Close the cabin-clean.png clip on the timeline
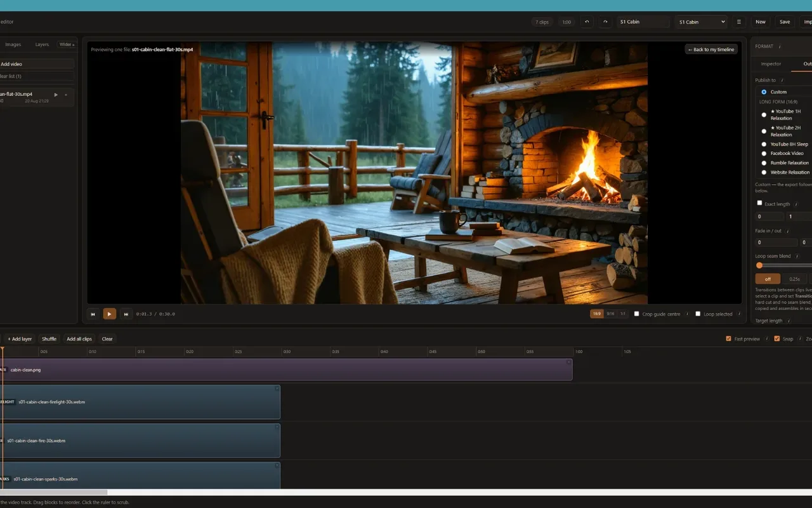Image resolution: width=812 pixels, height=508 pixels. pyautogui.click(x=569, y=362)
